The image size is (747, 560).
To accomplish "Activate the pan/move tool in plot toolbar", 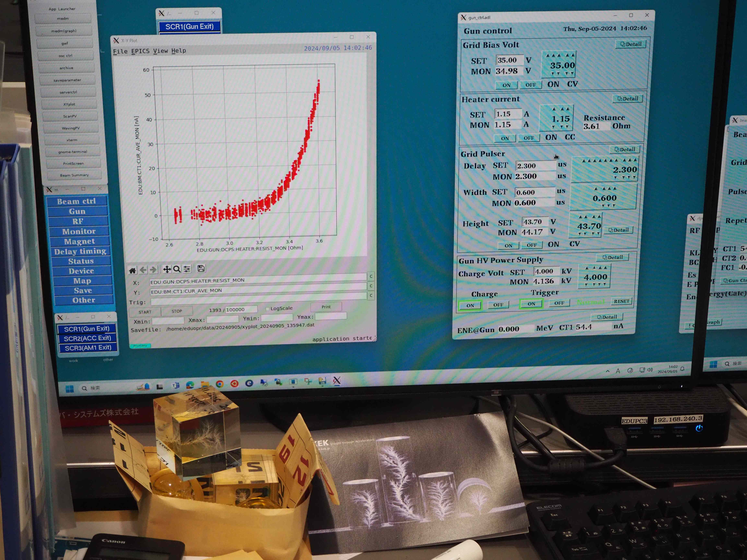I will (167, 269).
